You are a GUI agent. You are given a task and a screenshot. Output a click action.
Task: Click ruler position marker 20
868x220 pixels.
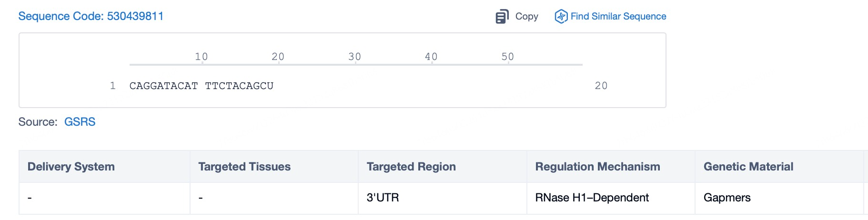(278, 57)
